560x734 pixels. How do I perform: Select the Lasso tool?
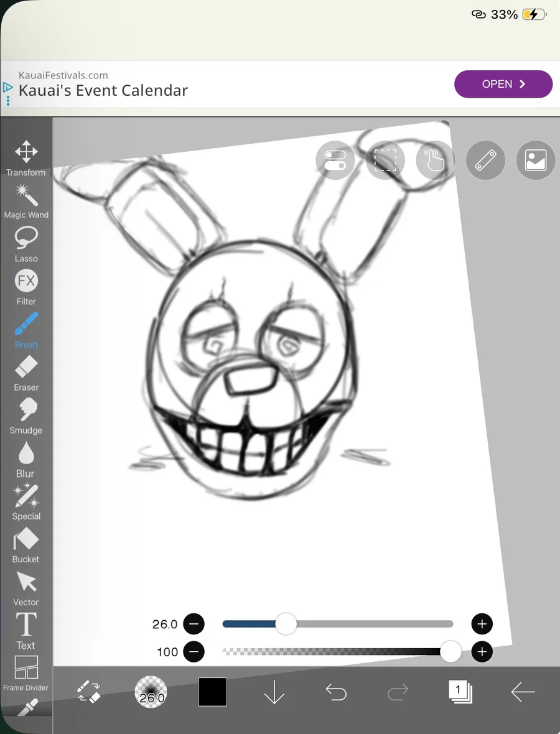pyautogui.click(x=26, y=244)
